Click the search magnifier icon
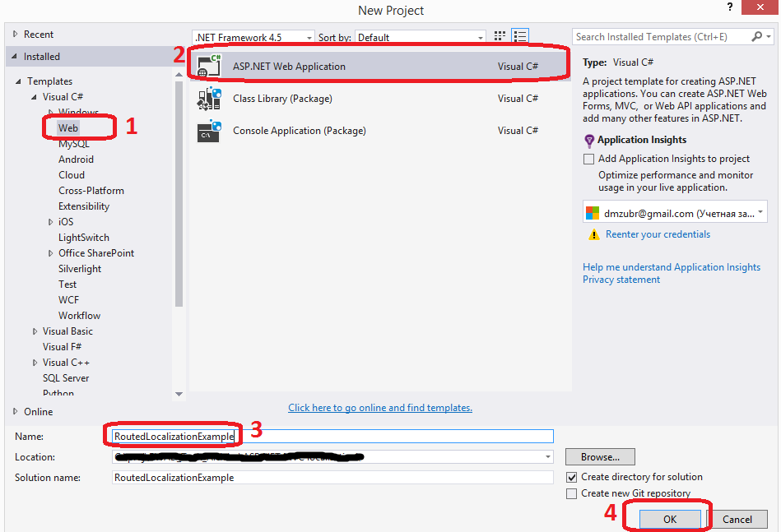781x532 pixels. (756, 36)
